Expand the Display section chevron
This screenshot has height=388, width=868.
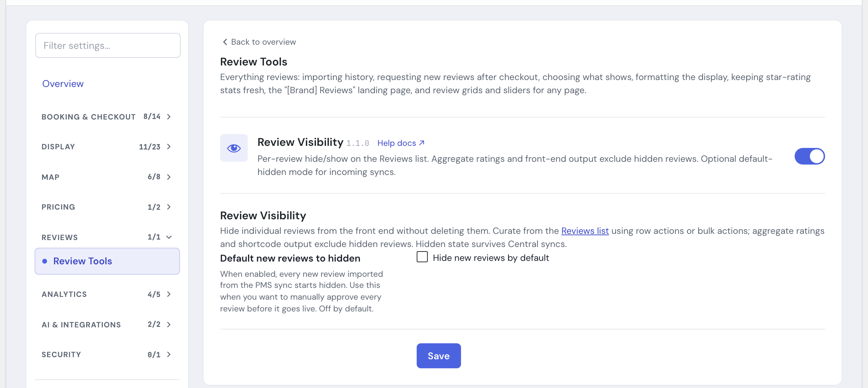point(169,147)
